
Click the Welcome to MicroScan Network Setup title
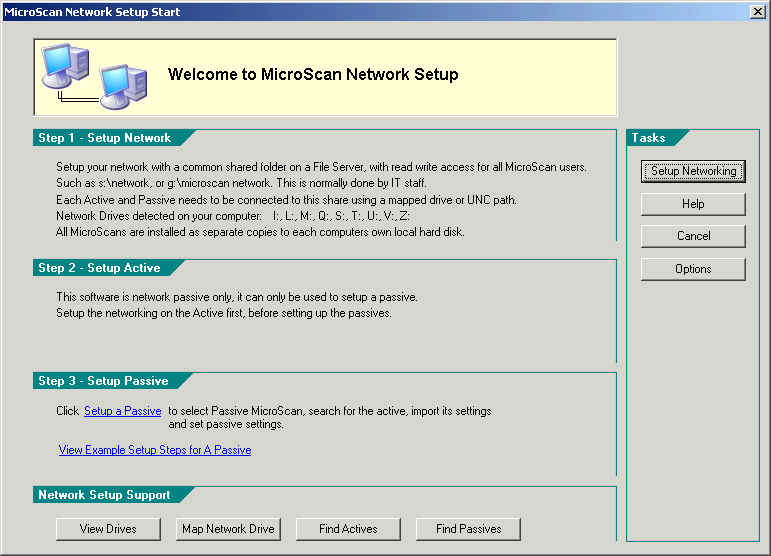313,74
